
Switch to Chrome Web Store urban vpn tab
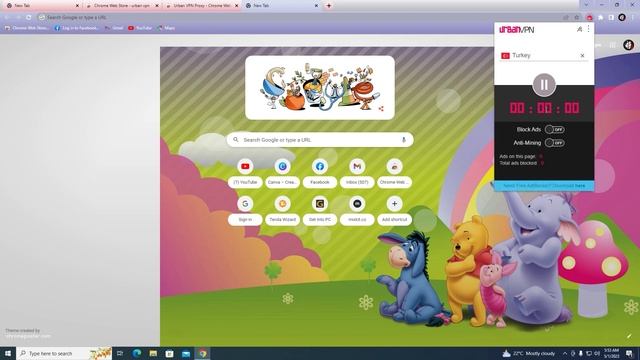tap(122, 6)
